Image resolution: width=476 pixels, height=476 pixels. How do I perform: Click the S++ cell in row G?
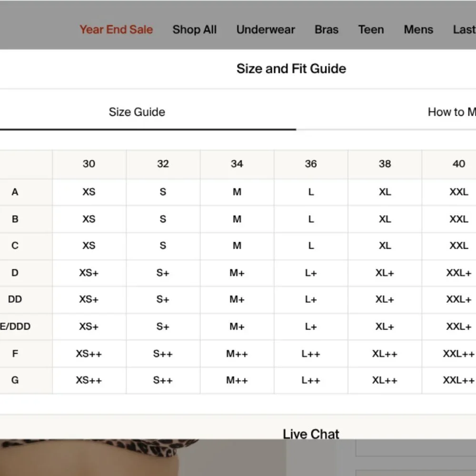coord(163,380)
